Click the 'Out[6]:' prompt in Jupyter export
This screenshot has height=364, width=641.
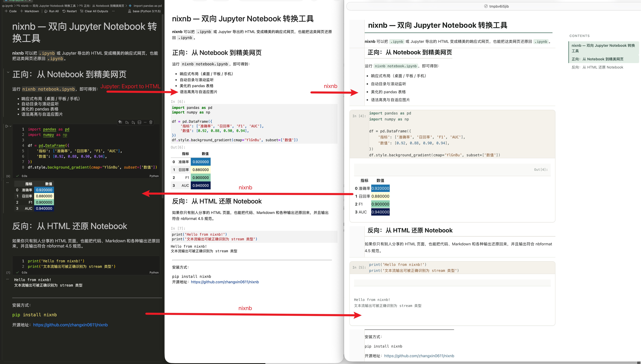(178, 147)
